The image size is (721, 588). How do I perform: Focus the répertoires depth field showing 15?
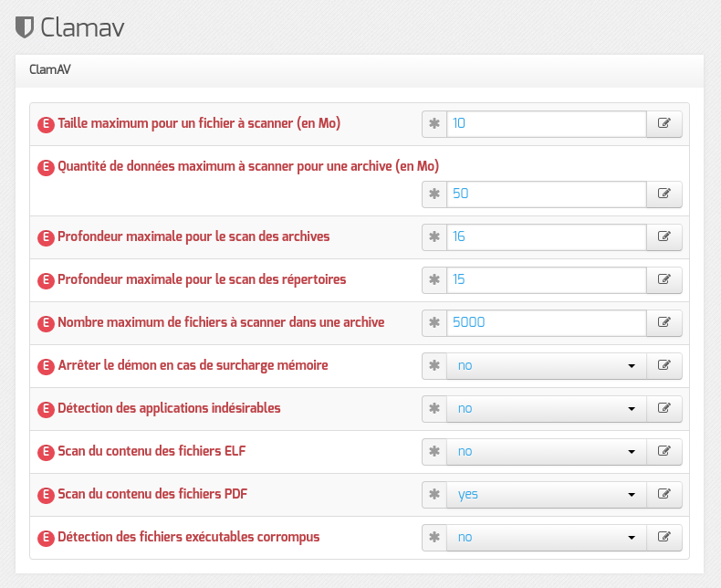(x=547, y=279)
